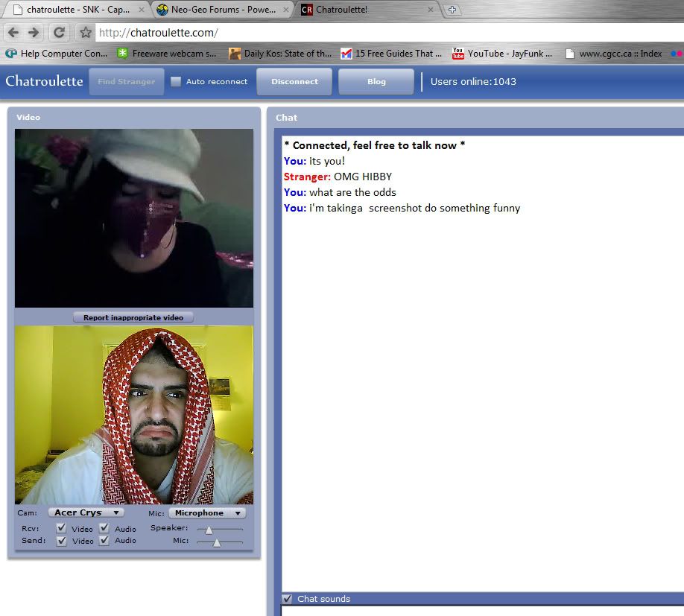Toggle Send Audio checkbox
The image size is (684, 616).
(104, 541)
